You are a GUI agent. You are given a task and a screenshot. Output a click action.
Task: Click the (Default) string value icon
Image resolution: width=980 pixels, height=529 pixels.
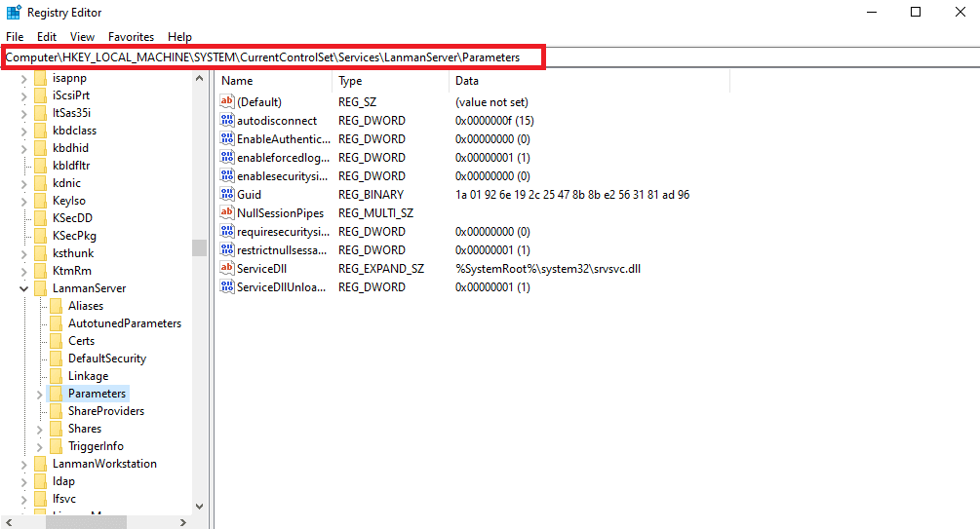tap(227, 101)
